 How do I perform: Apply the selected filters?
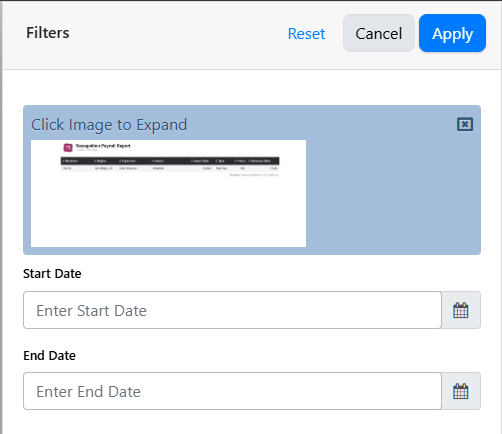(452, 33)
